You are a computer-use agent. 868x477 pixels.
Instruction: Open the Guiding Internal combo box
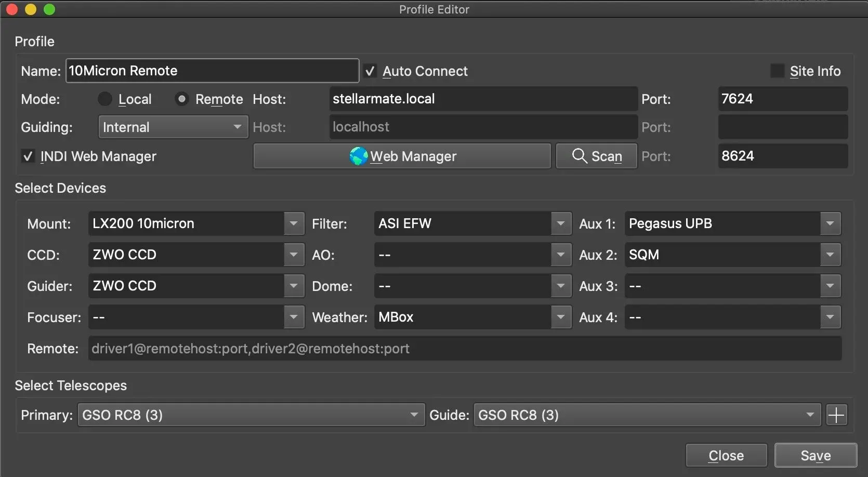point(173,127)
